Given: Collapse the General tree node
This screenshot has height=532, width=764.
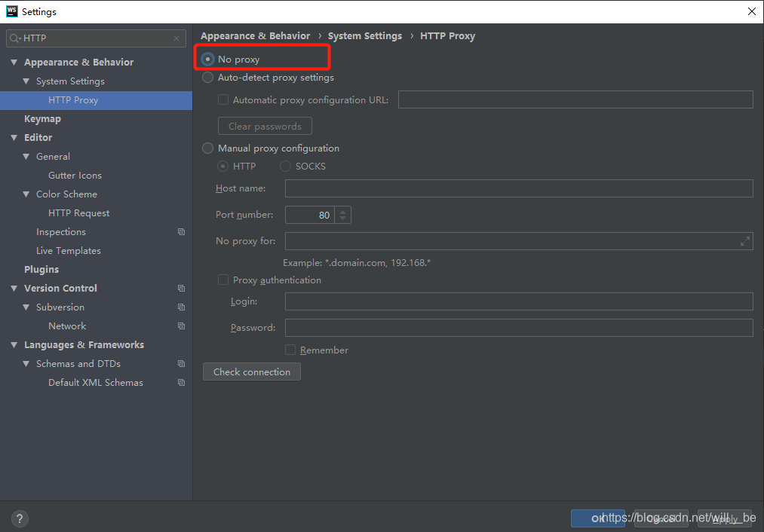Looking at the screenshot, I should [26, 156].
